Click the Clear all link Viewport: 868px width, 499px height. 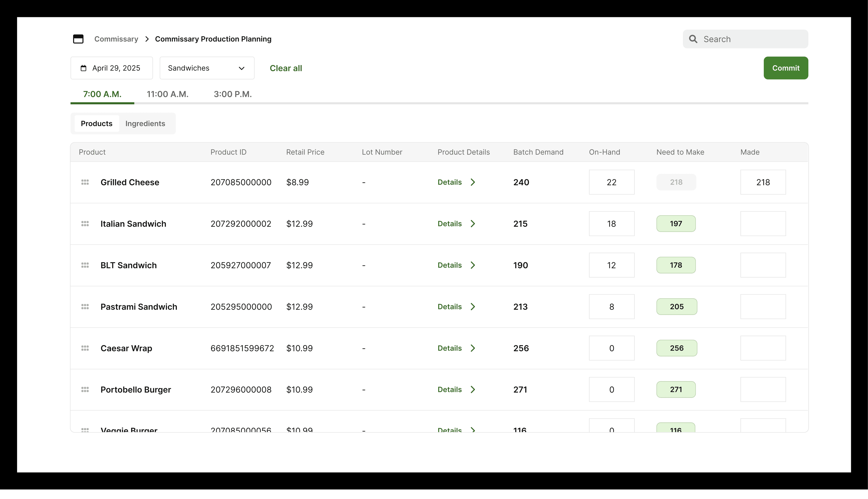point(286,68)
